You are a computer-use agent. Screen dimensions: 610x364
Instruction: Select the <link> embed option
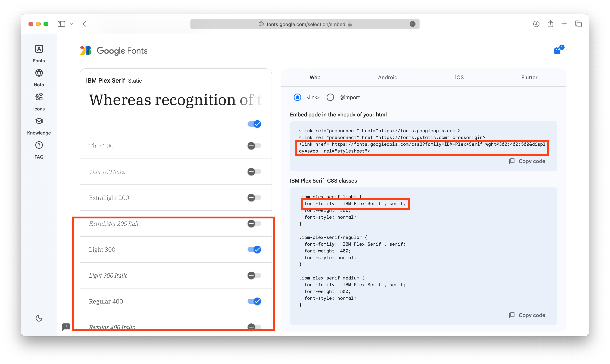coord(297,97)
